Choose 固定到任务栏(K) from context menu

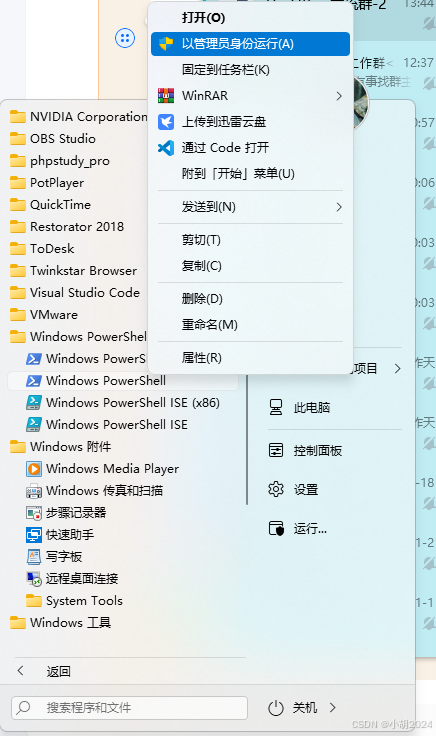point(250,70)
